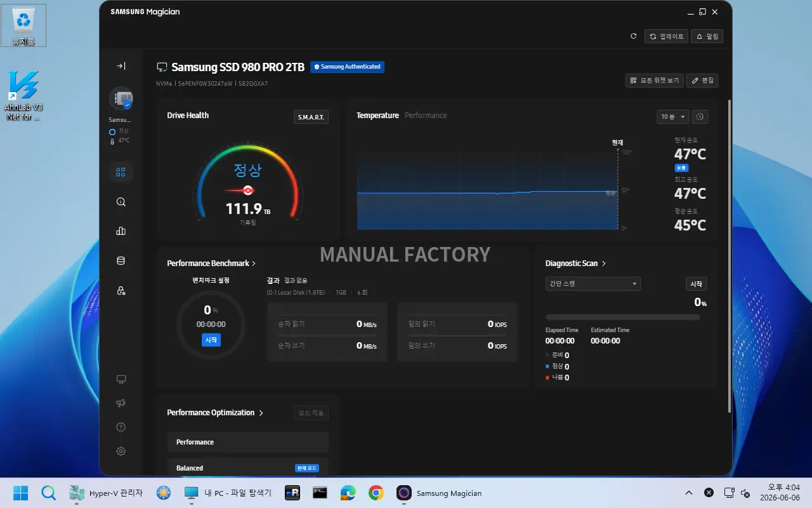
Task: Click the megaphone notice icon in sidebar
Action: (121, 403)
